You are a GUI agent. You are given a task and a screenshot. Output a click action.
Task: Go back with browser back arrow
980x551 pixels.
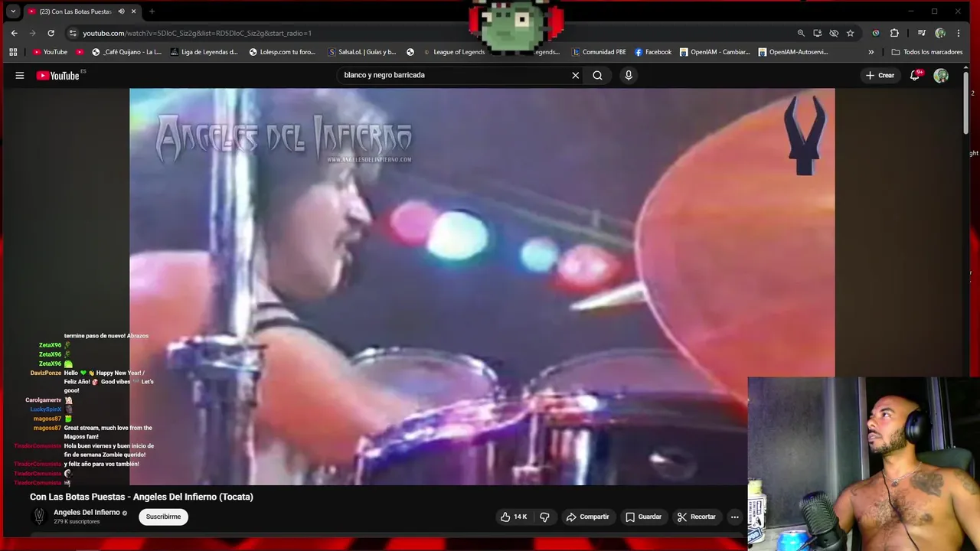tap(14, 33)
